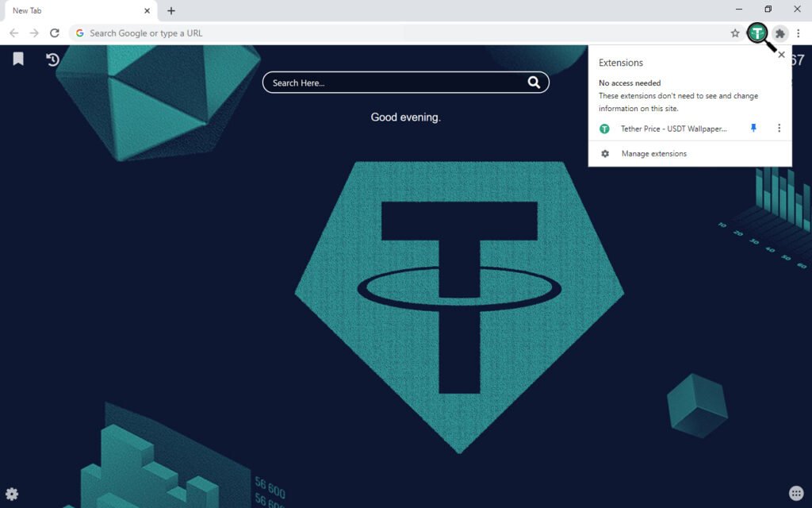The width and height of the screenshot is (812, 508).
Task: Reload the current page
Action: coord(55,33)
